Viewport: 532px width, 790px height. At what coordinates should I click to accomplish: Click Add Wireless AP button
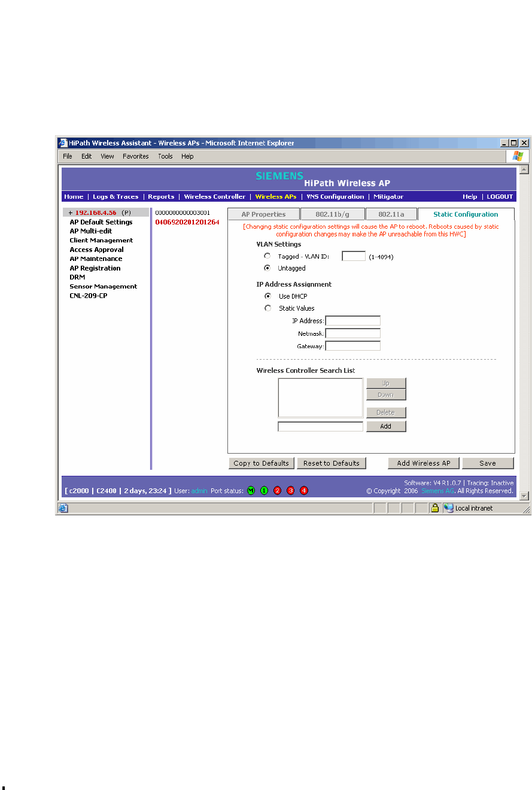tap(424, 463)
